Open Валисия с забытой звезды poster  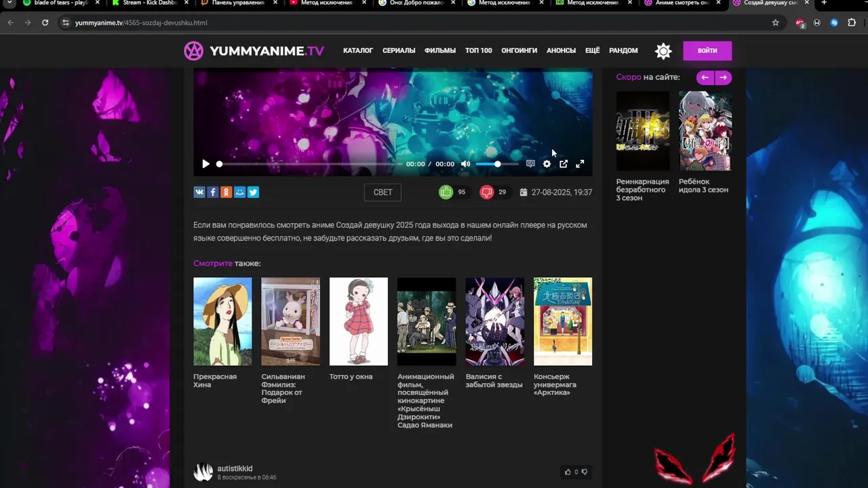coord(495,321)
